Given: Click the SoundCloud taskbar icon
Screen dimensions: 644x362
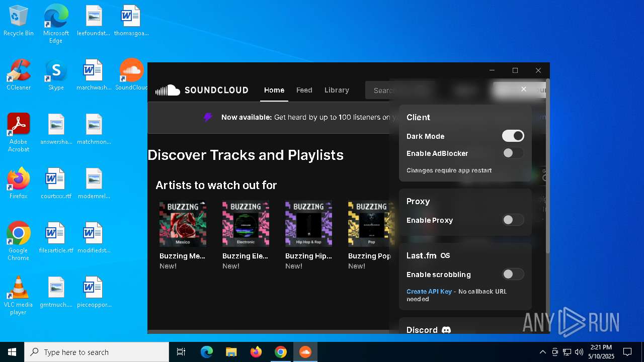Looking at the screenshot, I should pyautogui.click(x=305, y=352).
